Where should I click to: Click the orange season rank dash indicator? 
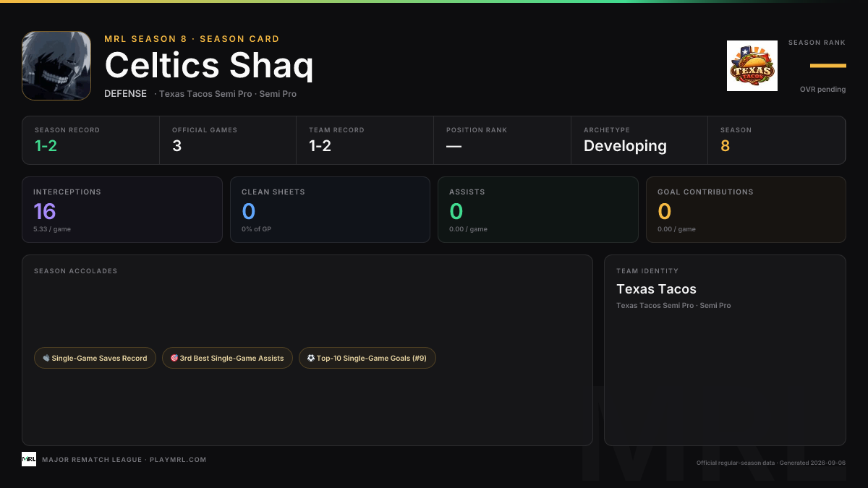click(827, 66)
